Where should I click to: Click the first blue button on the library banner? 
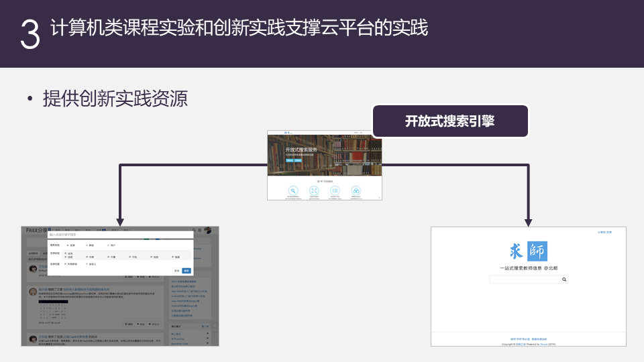pyautogui.click(x=290, y=160)
